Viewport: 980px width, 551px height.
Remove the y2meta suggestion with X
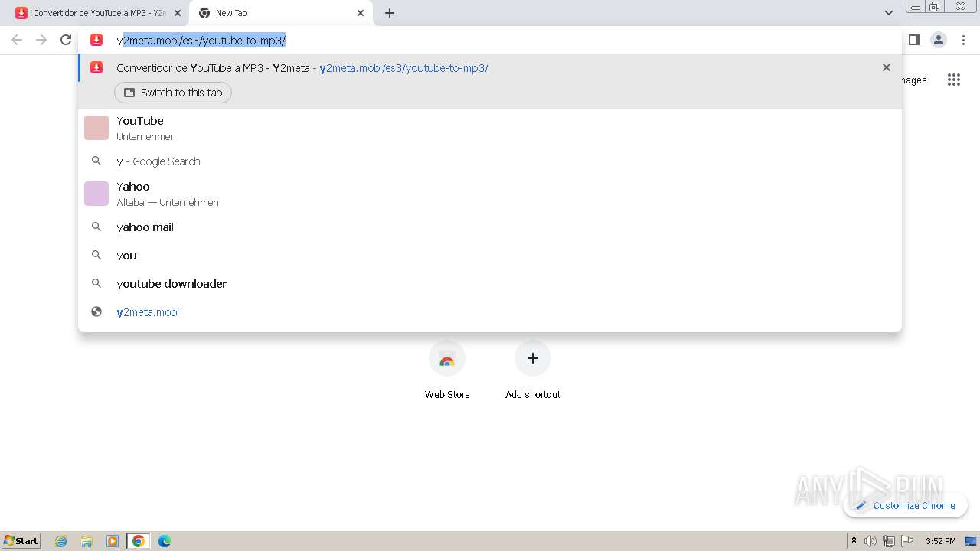tap(887, 67)
